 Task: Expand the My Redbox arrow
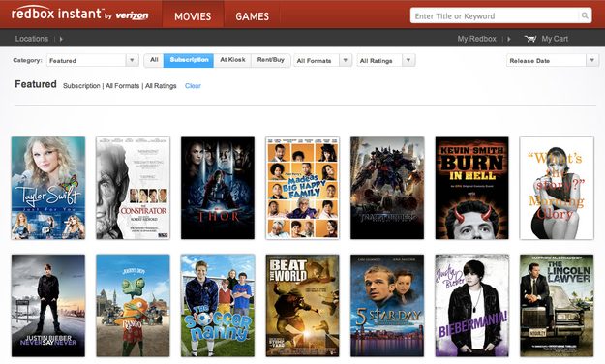coord(509,39)
